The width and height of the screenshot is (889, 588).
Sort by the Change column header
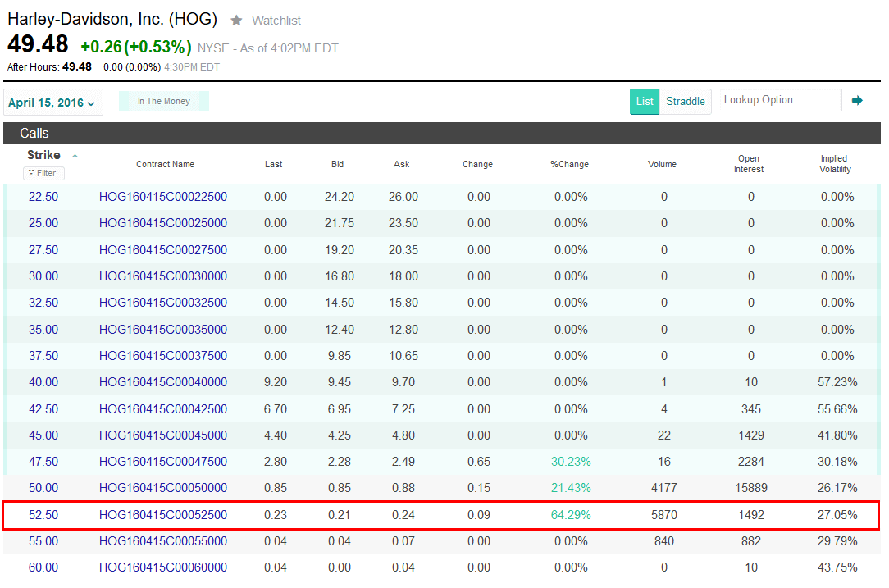click(x=477, y=165)
